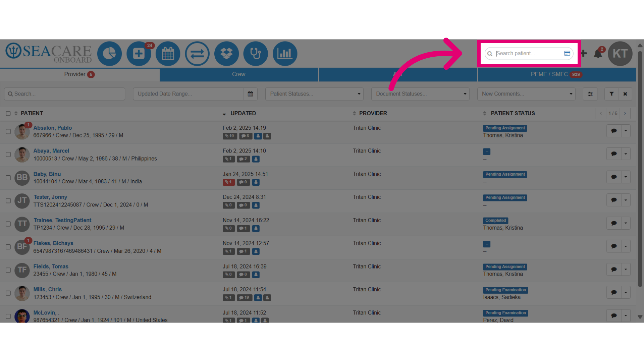Open patient Mills, Chris
Viewport: 644px width, 362px height.
coord(48,289)
